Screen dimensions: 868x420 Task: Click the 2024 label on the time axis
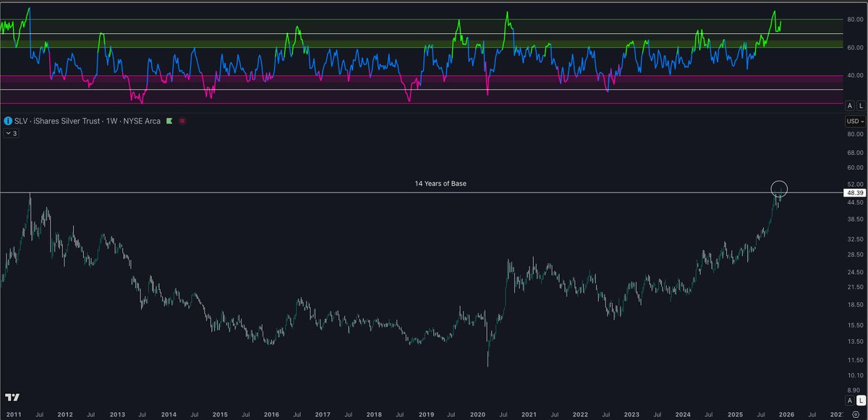pyautogui.click(x=683, y=413)
